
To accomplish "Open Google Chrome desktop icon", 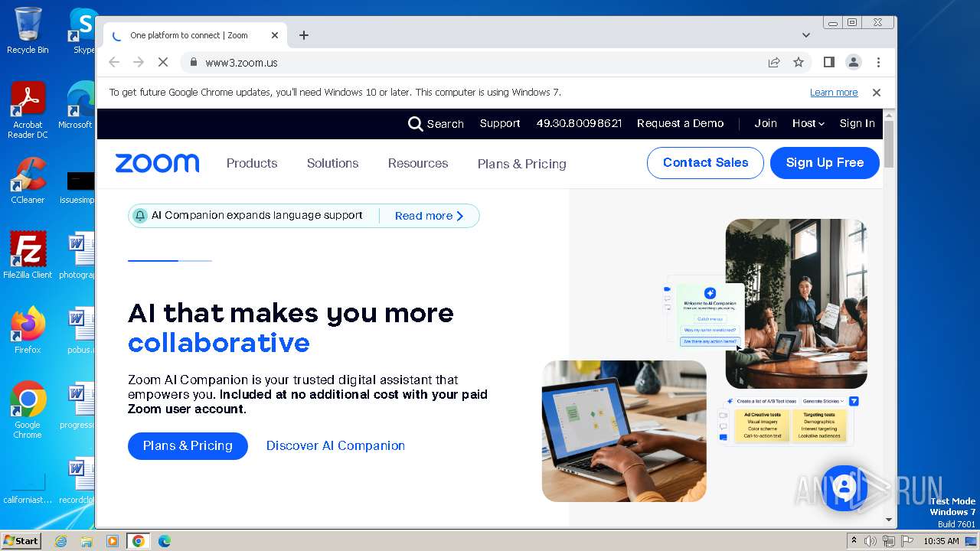I will pyautogui.click(x=28, y=409).
